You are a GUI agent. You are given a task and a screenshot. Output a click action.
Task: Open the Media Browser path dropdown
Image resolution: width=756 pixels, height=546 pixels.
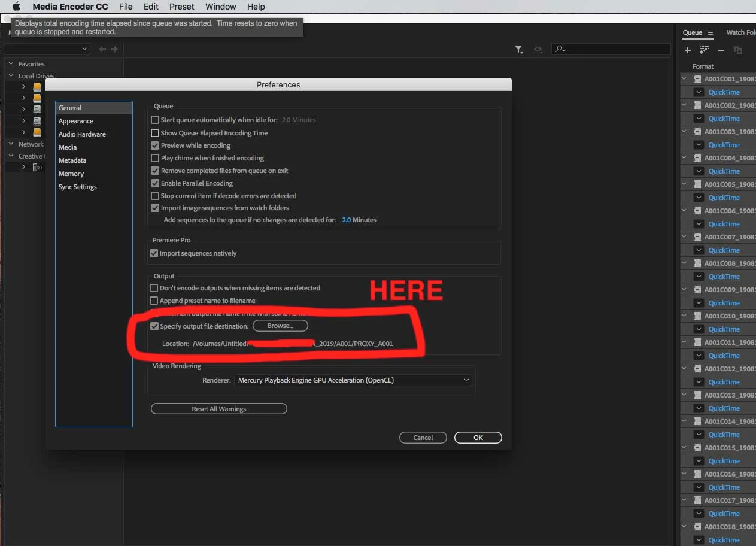click(x=47, y=49)
